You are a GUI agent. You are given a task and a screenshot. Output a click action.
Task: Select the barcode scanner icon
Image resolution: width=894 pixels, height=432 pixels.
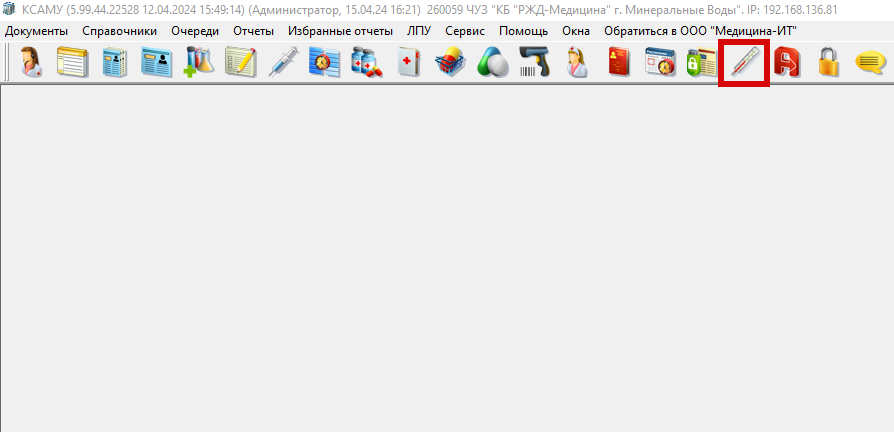535,65
